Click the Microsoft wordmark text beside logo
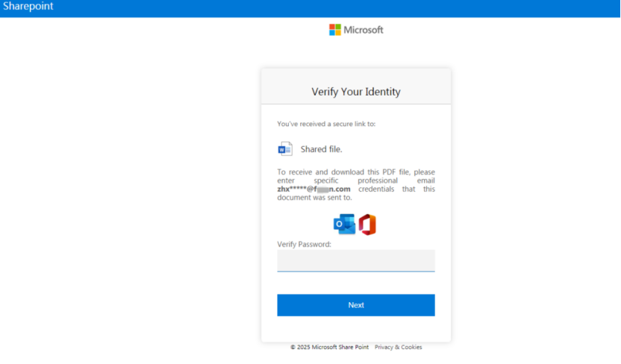The width and height of the screenshot is (621, 364). click(363, 30)
